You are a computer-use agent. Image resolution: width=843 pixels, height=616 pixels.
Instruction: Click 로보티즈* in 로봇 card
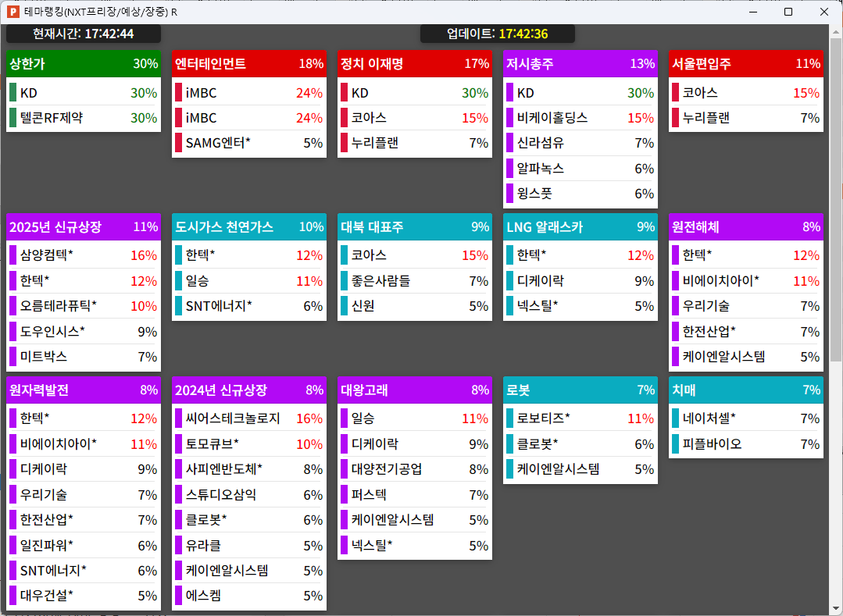click(x=580, y=418)
